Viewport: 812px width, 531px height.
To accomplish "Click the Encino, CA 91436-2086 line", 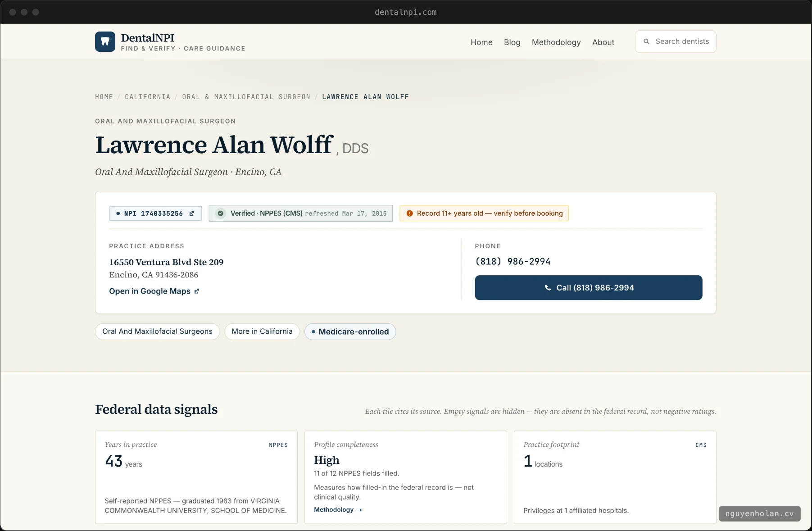I will (x=154, y=275).
